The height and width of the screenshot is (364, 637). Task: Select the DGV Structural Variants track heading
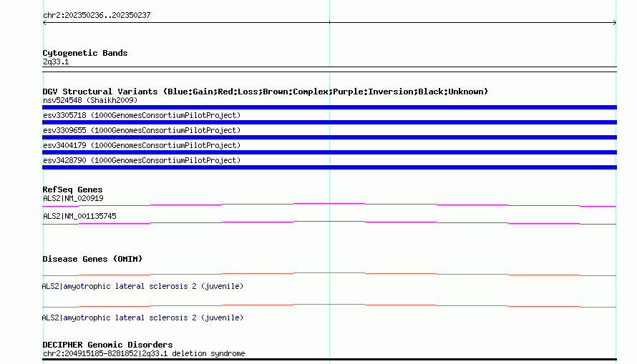(265, 92)
